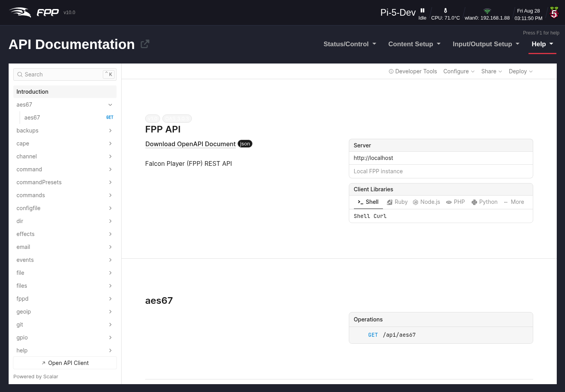Expand the events section
565x392 pixels.
tap(65, 260)
